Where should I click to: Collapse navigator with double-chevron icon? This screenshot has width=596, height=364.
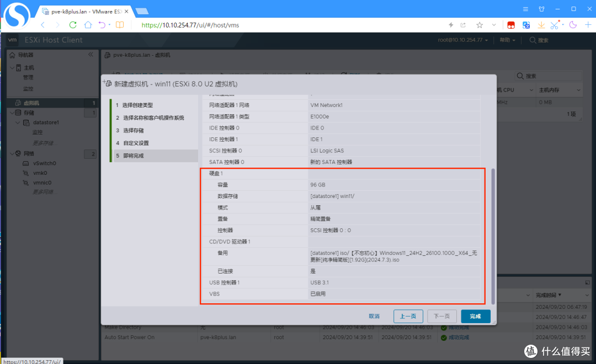pos(91,55)
